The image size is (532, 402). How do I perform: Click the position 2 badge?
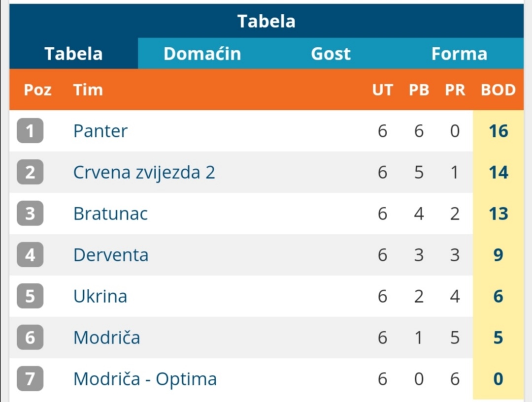[30, 172]
